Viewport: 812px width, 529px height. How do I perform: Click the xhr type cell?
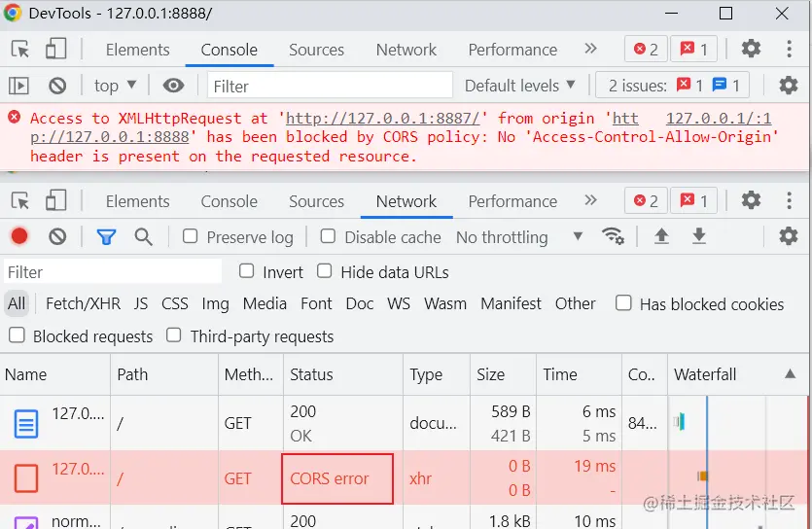pyautogui.click(x=420, y=478)
